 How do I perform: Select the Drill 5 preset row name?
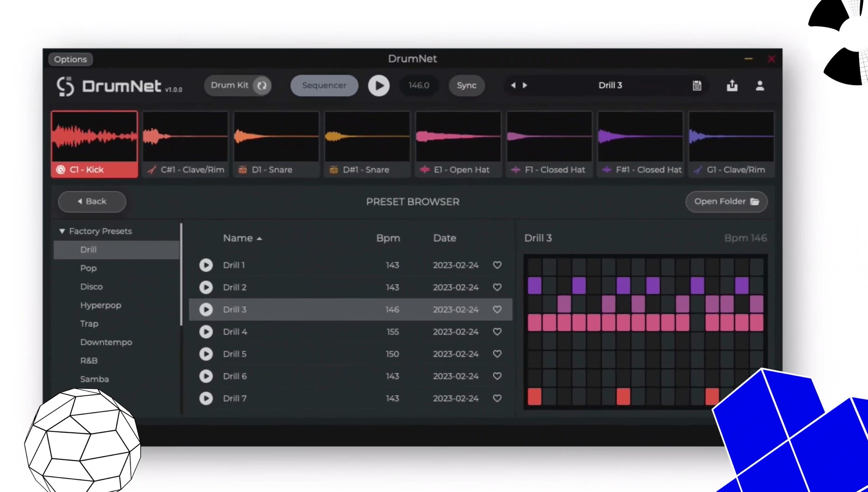pyautogui.click(x=235, y=354)
